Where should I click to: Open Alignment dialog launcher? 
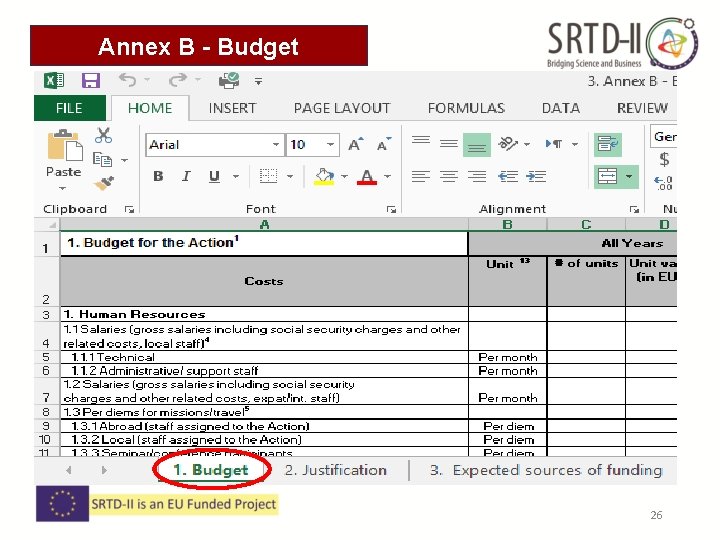634,210
